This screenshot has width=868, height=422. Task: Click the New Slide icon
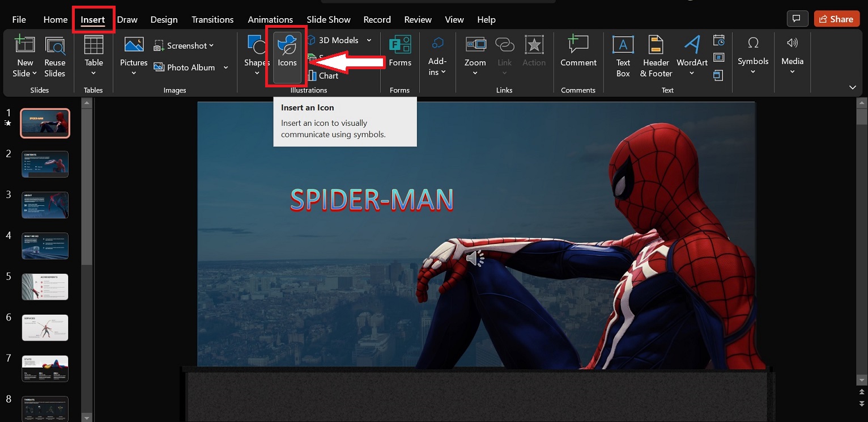pos(24,45)
